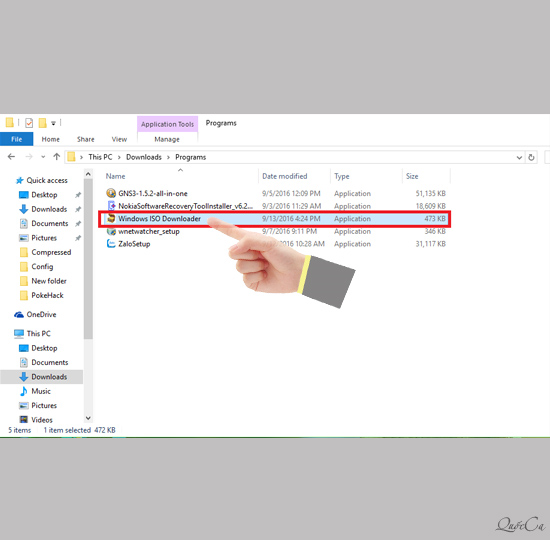Open Pictures under This PC

coord(44,406)
